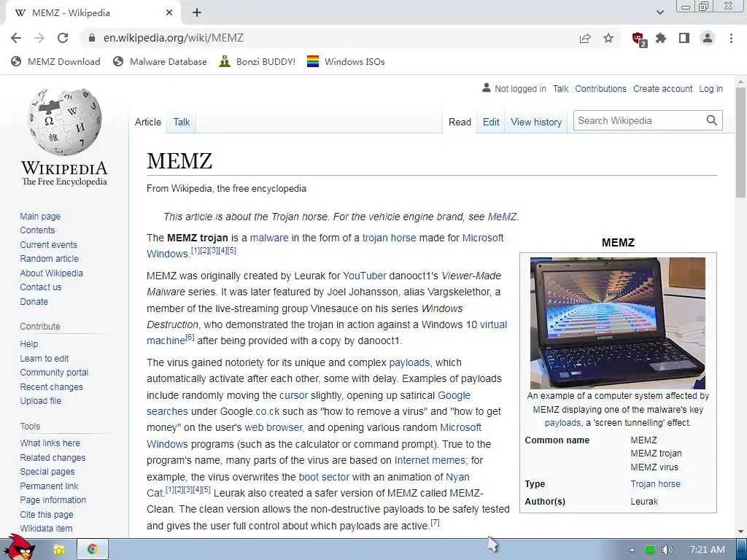Click the Log in link

click(711, 88)
